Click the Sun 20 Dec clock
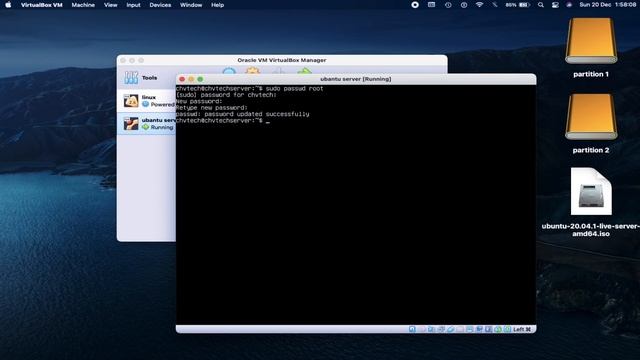640x360 pixels. coord(607,5)
